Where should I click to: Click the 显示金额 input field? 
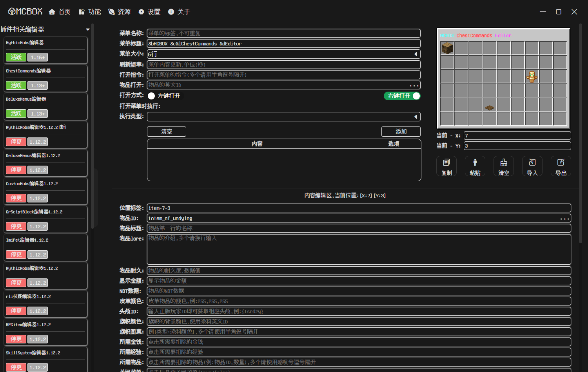(x=359, y=281)
